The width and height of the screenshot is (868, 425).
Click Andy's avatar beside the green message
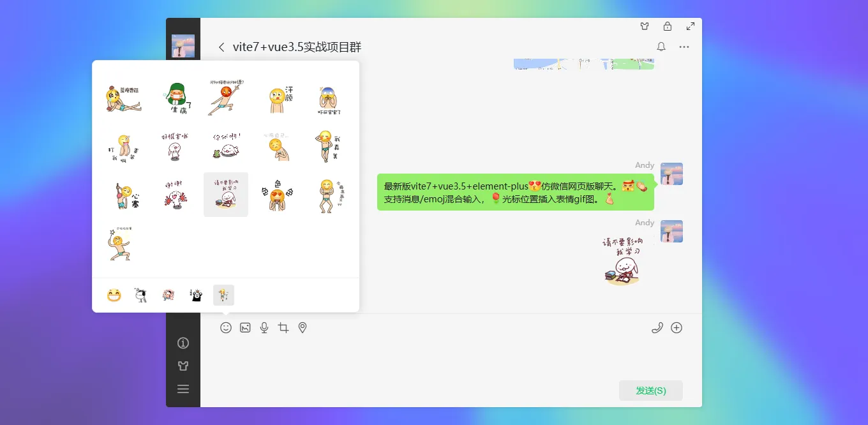tap(671, 174)
